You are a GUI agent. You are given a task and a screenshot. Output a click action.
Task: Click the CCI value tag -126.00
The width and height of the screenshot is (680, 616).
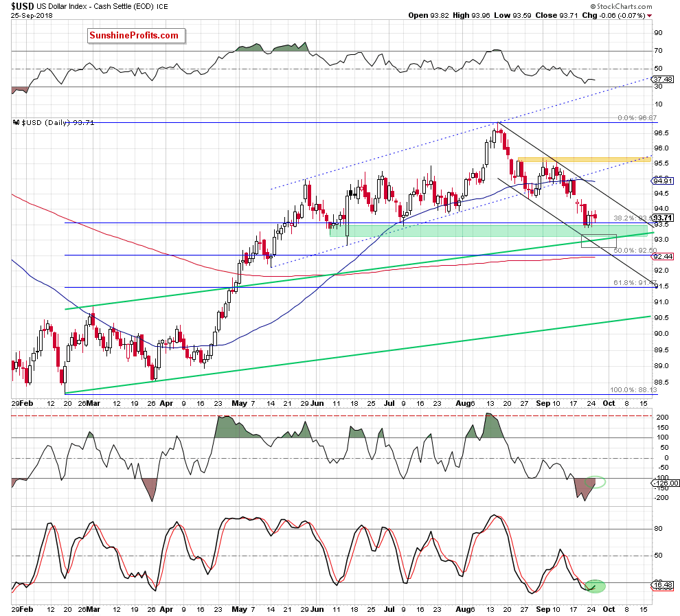pyautogui.click(x=665, y=483)
